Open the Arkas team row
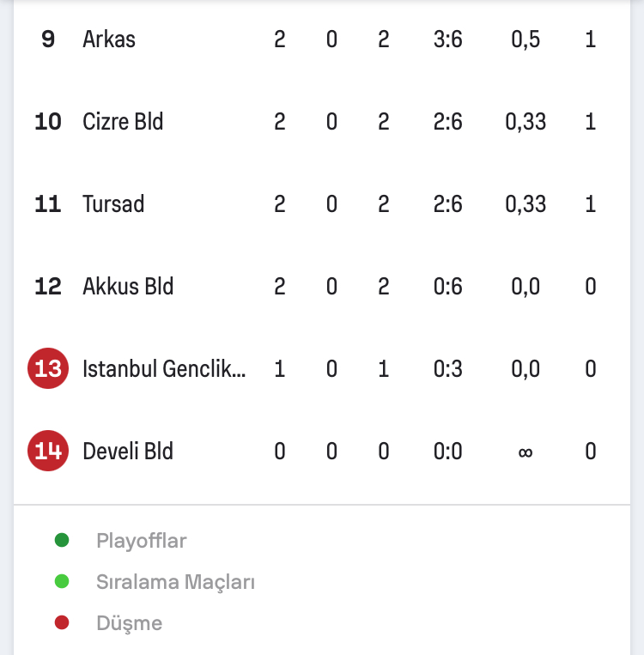The image size is (644, 655). (322, 39)
